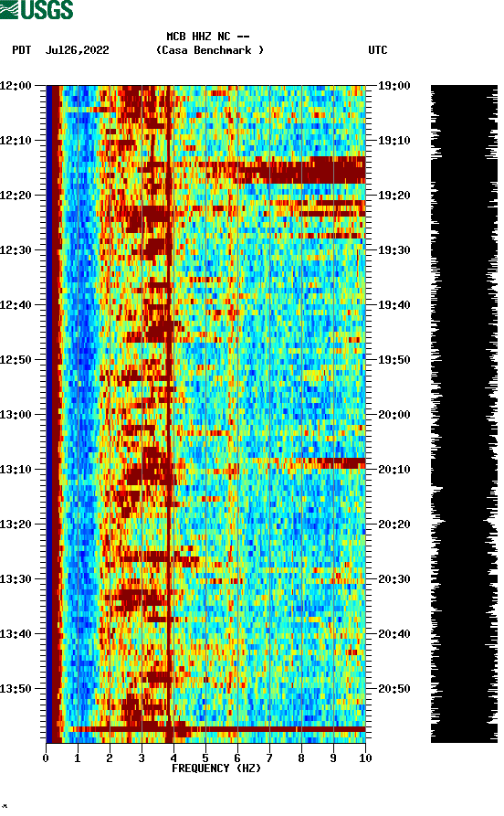Click the 19:20 UTC time label
This screenshot has height=816, width=504.
[x=394, y=196]
